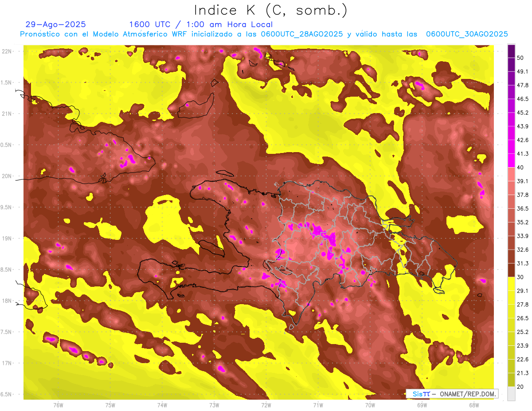The width and height of the screenshot is (532, 411).
Task: Click the legend value '26.5'
Action: point(522,318)
